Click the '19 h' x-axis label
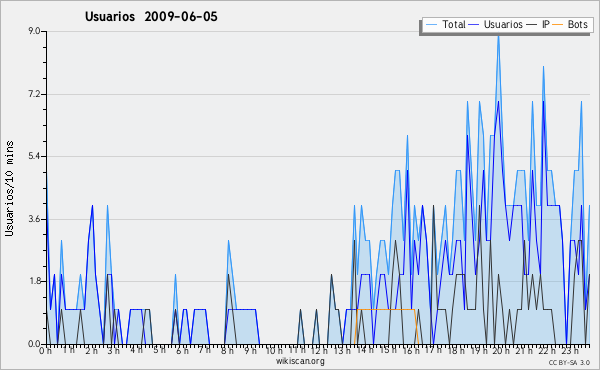The width and height of the screenshot is (600, 370). (x=478, y=350)
